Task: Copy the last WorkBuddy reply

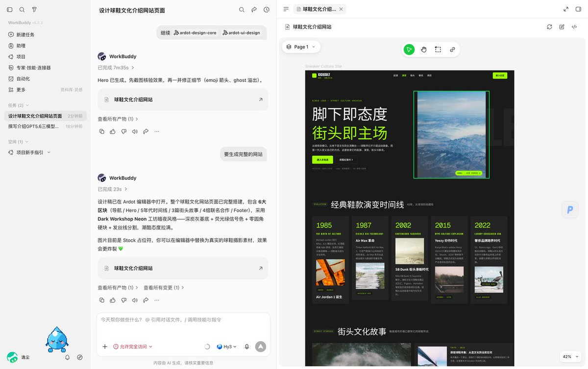Action: 101,300
